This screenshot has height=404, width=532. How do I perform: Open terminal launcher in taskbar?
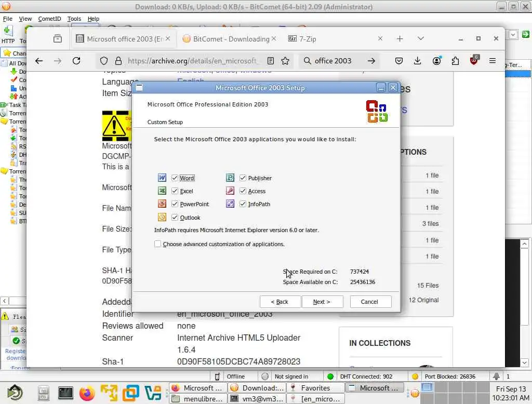click(65, 393)
